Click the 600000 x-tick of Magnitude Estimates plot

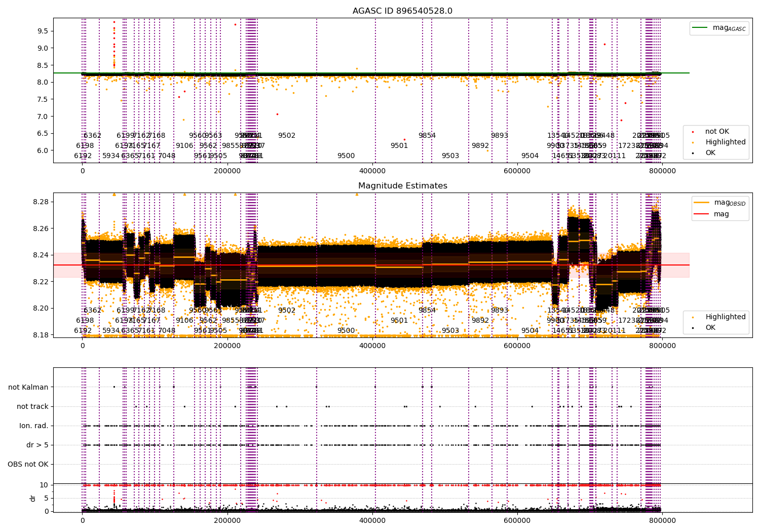(x=518, y=346)
